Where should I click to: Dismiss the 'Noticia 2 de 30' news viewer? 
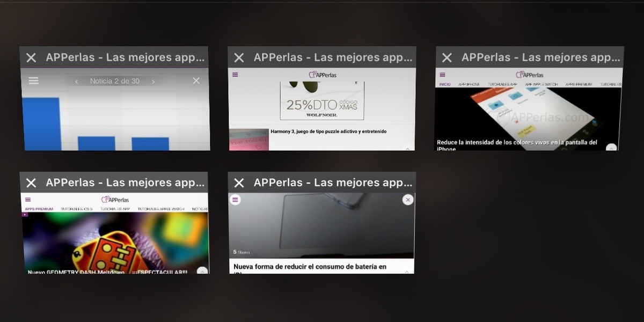[x=196, y=80]
